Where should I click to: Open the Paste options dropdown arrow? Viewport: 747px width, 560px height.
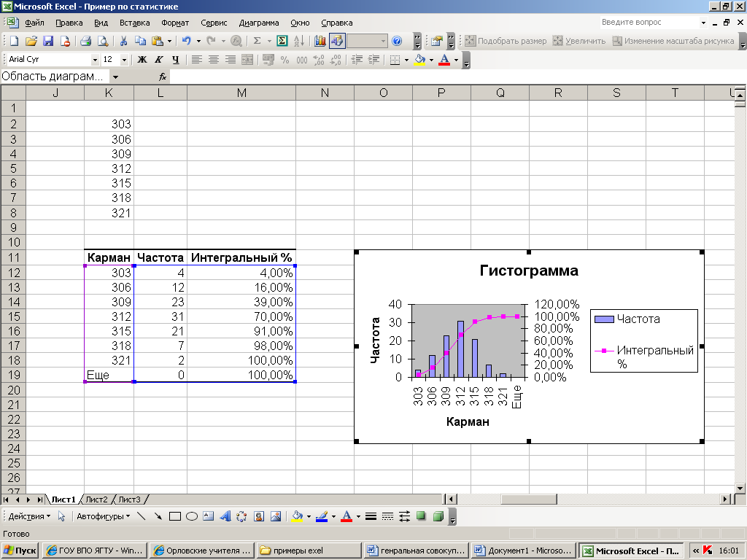(x=169, y=41)
